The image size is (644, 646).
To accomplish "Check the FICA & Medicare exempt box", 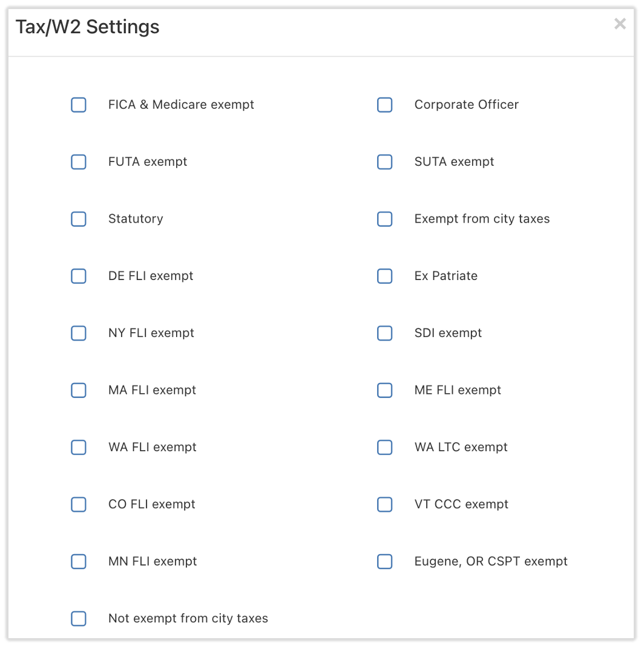I will [79, 105].
